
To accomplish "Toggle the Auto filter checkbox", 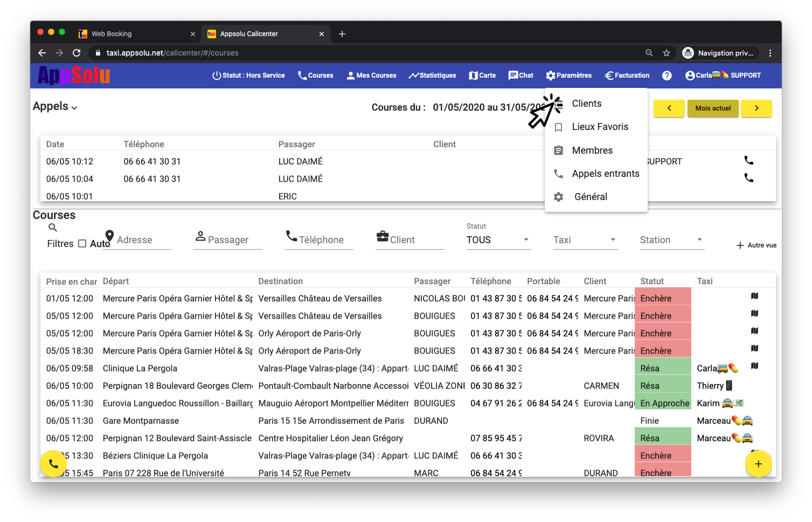I will click(x=82, y=244).
